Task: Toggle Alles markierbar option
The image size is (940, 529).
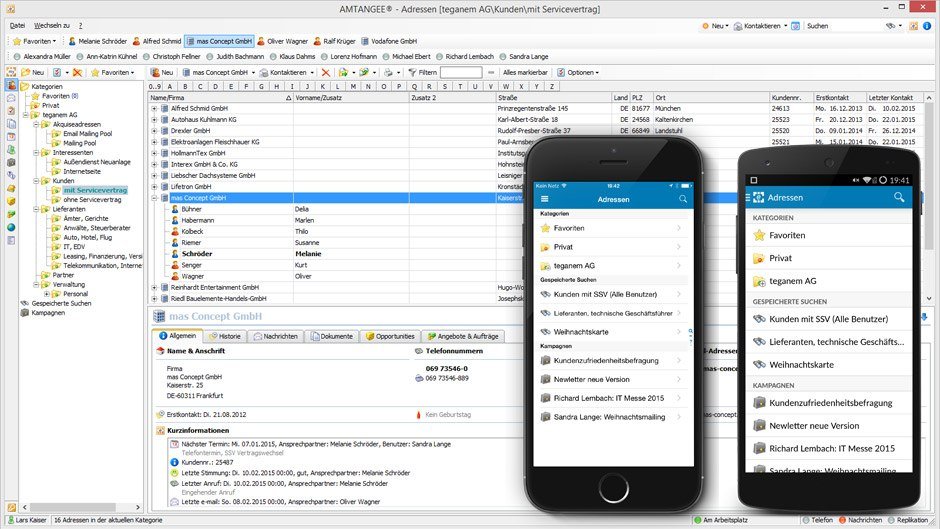Action: (x=525, y=72)
